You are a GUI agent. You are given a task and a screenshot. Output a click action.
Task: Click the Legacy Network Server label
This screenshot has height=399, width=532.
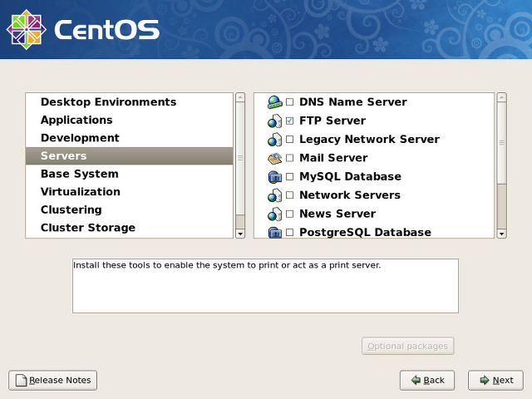pyautogui.click(x=369, y=140)
